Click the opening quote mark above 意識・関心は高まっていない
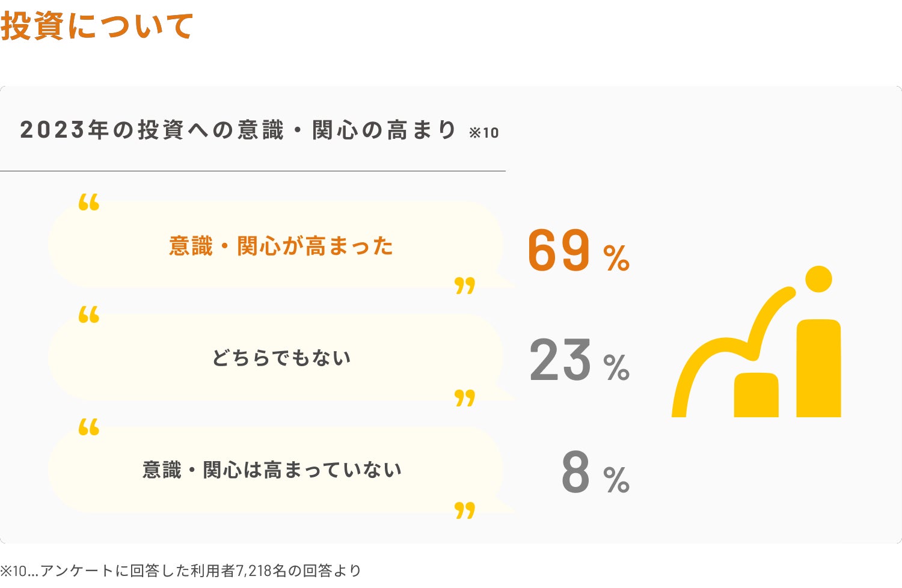 click(89, 427)
